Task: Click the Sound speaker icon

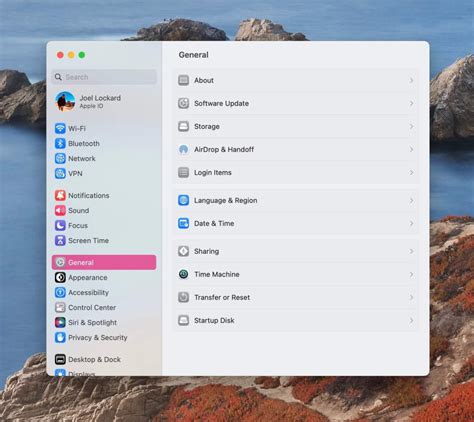Action: click(x=60, y=210)
